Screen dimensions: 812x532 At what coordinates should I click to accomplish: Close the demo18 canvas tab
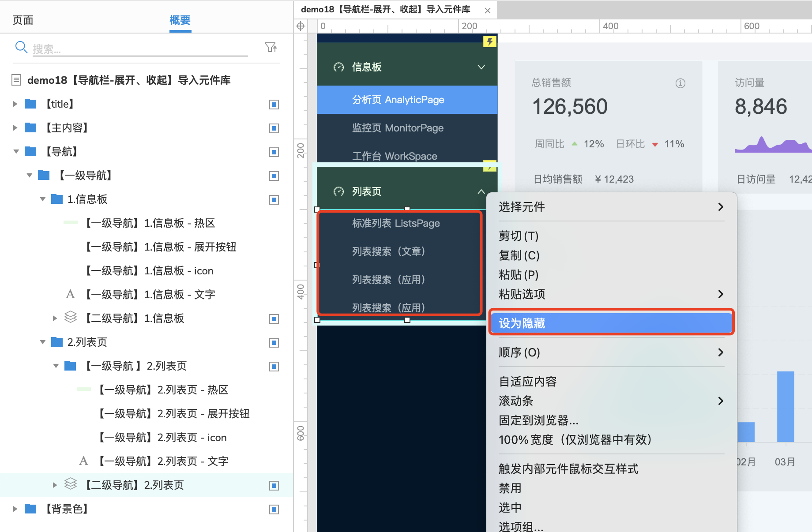pos(488,11)
